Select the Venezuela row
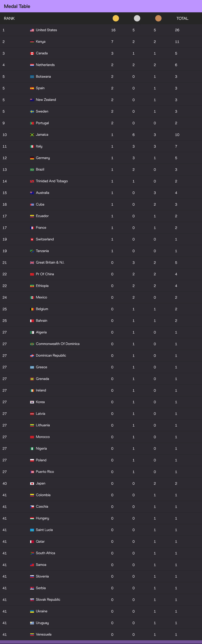Viewport: 202px width, 644px height. (101, 634)
